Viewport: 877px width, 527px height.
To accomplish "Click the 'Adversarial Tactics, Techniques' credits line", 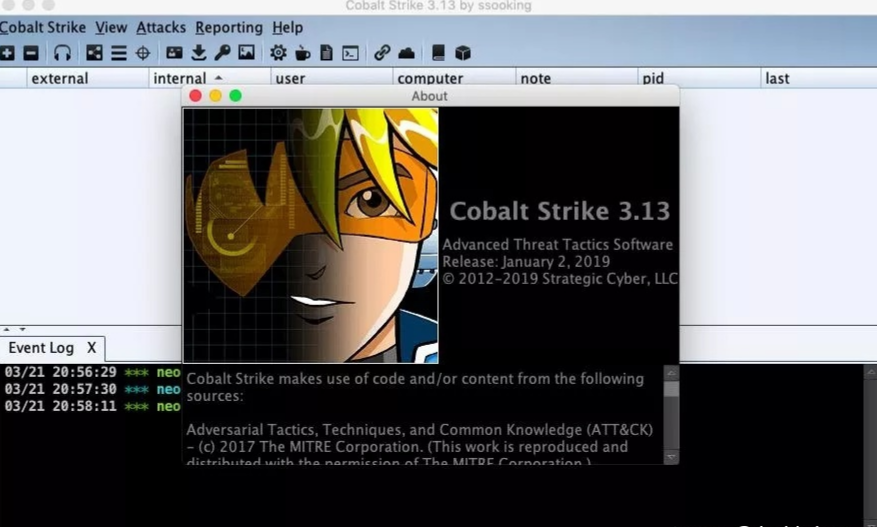I will click(419, 430).
